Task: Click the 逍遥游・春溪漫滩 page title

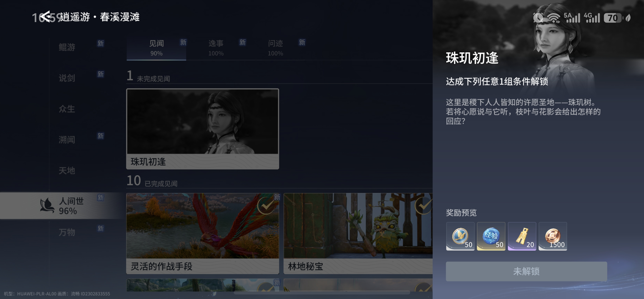Action: (100, 17)
